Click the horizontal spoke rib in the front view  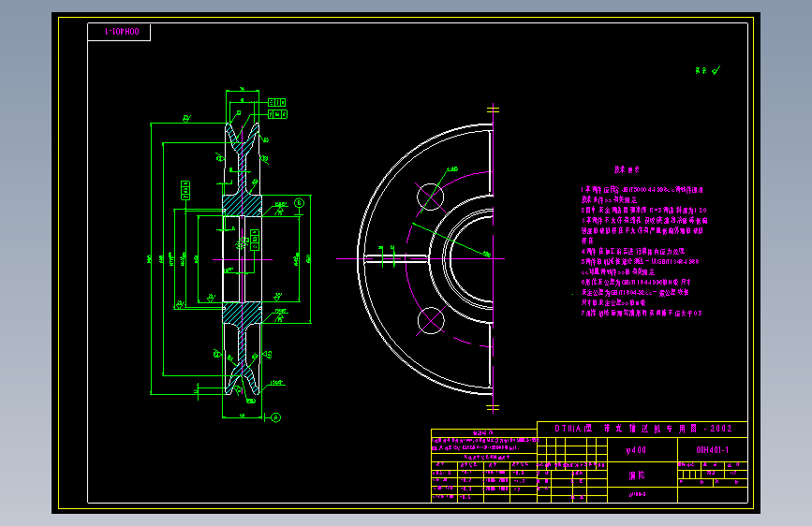tap(397, 259)
